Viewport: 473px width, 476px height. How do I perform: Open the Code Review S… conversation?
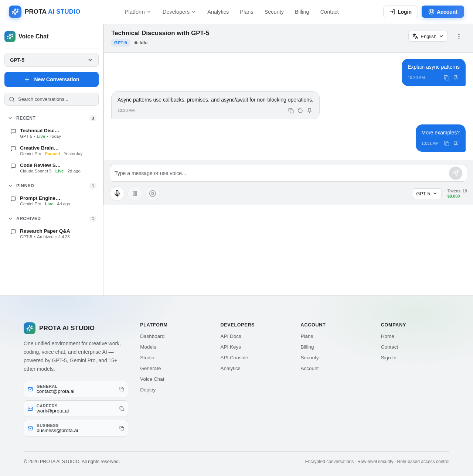pyautogui.click(x=51, y=168)
